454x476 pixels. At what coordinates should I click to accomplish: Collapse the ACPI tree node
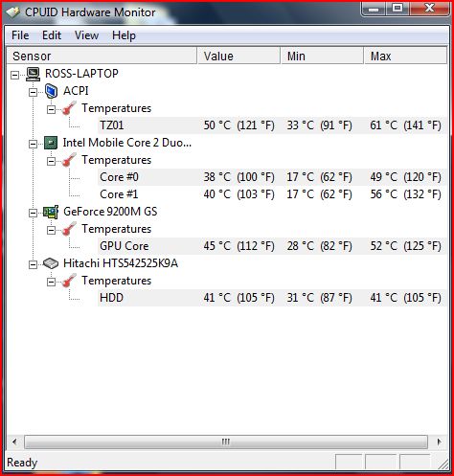[x=33, y=92]
